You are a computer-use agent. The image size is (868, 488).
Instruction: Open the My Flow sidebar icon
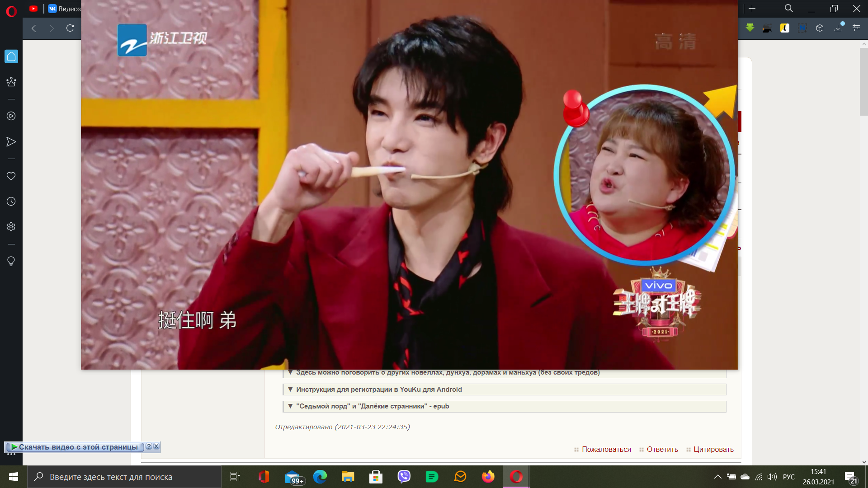(11, 142)
